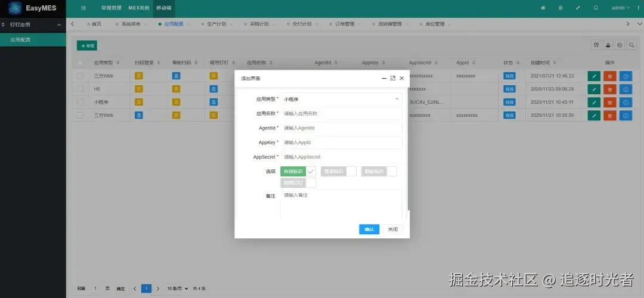This screenshot has width=644, height=298.
Task: Sort by the 状态 column
Action: click(x=517, y=63)
